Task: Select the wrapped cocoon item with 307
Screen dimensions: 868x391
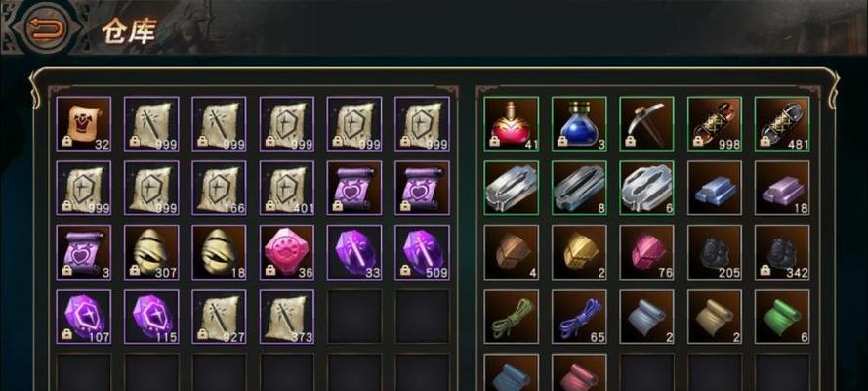Action: (x=151, y=252)
